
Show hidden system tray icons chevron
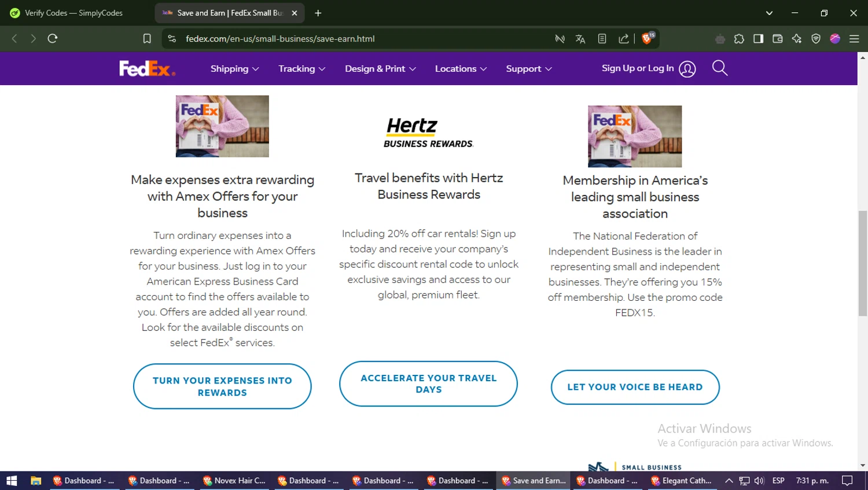729,481
